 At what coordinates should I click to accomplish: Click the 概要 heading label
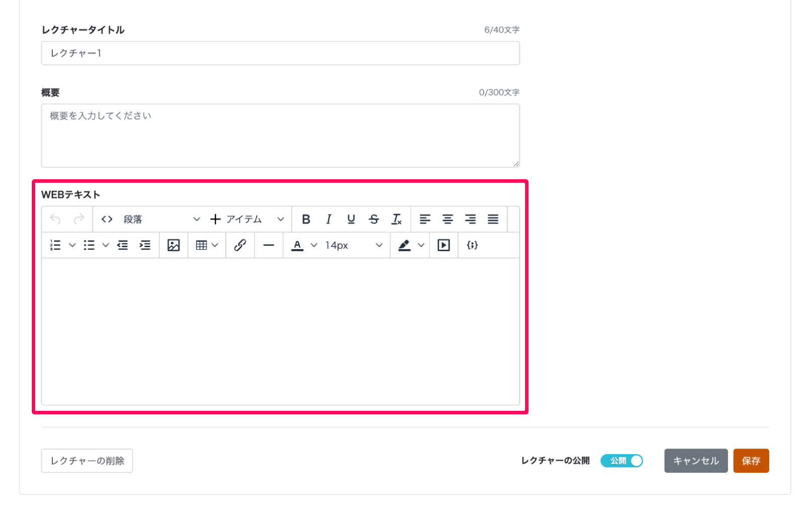(50, 92)
